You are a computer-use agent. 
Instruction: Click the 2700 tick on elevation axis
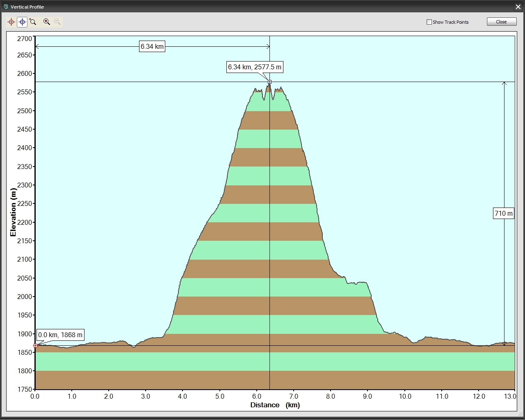click(x=24, y=39)
